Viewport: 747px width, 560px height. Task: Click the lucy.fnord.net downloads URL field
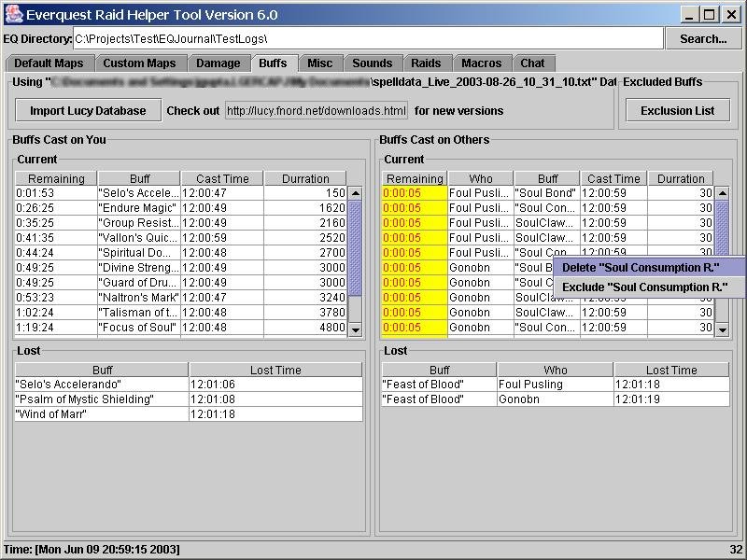(x=317, y=110)
